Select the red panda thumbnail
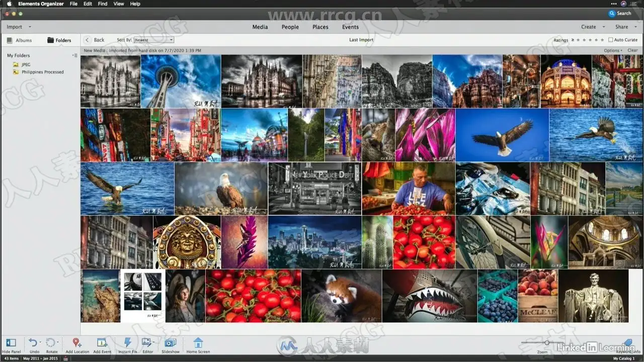The image size is (644, 362). 342,296
